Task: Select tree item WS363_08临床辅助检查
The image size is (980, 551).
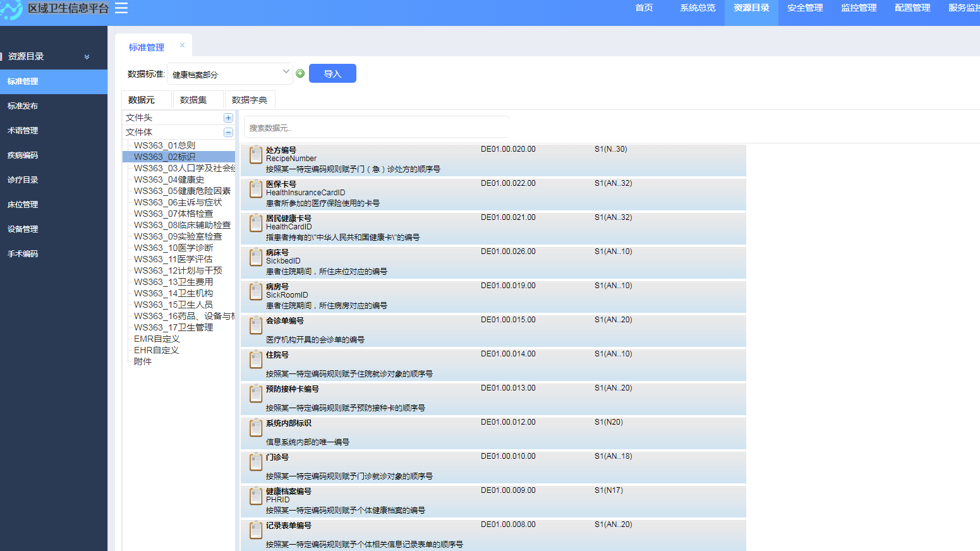Action: (182, 225)
